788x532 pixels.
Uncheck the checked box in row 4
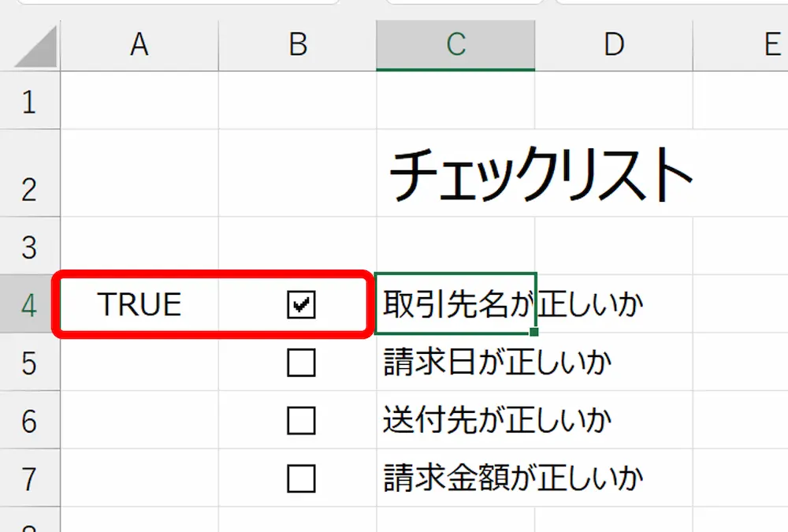[x=301, y=304]
